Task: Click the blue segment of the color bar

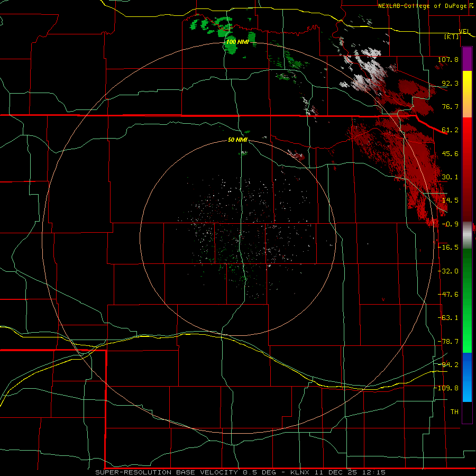Action: (467, 377)
